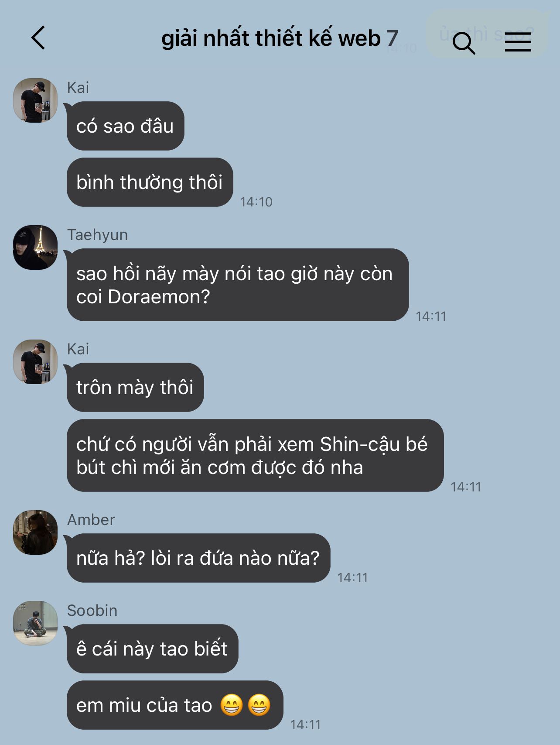Image resolution: width=560 pixels, height=745 pixels.
Task: Tap the chat title "giải nhất thiết kế web"
Action: pyautogui.click(x=271, y=38)
